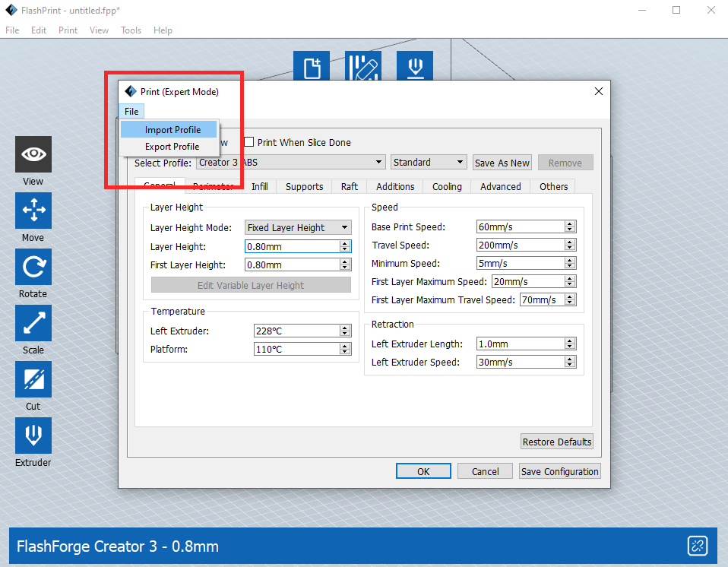Click the Left Extruder Speed stepper arrows
The height and width of the screenshot is (567, 728).
tap(570, 362)
